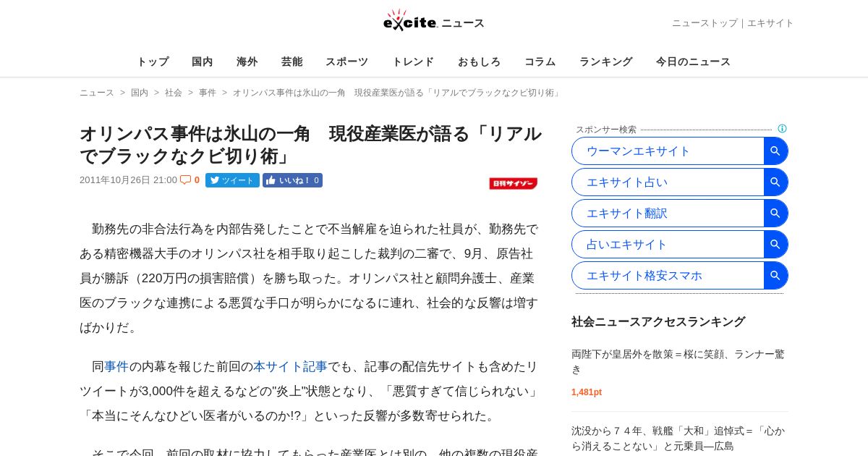Open ranking article 戦艦「大和」追悼式
This screenshot has height=456, width=868.
coord(678,438)
